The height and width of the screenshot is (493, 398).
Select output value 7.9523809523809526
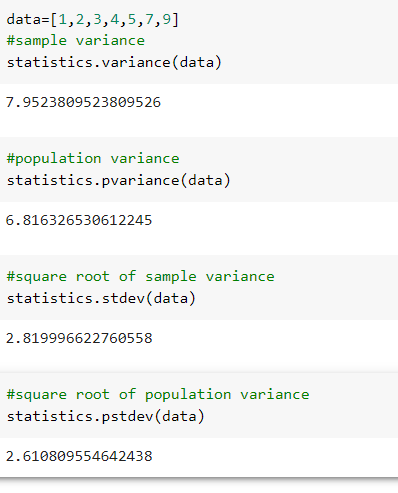click(x=83, y=102)
